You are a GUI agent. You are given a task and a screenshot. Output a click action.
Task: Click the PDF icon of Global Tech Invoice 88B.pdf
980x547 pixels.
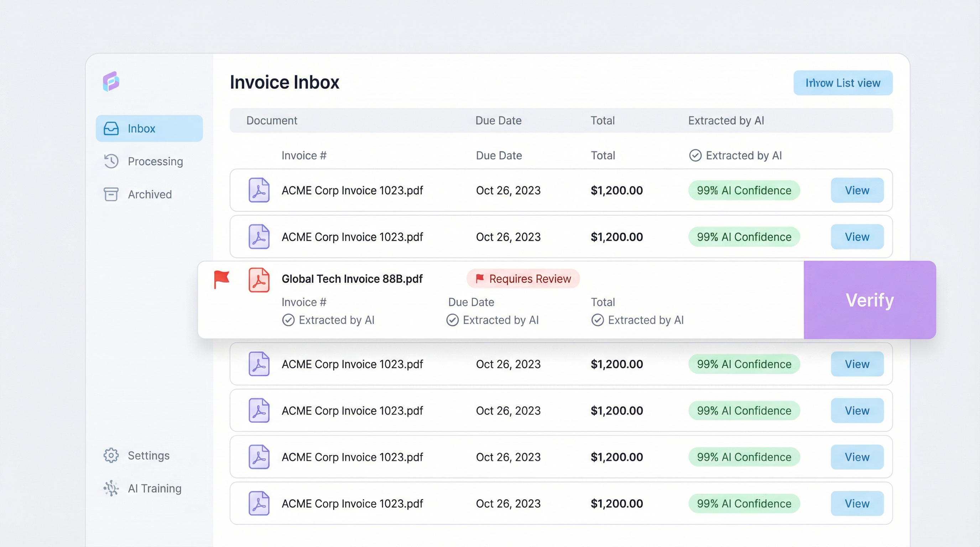click(259, 279)
